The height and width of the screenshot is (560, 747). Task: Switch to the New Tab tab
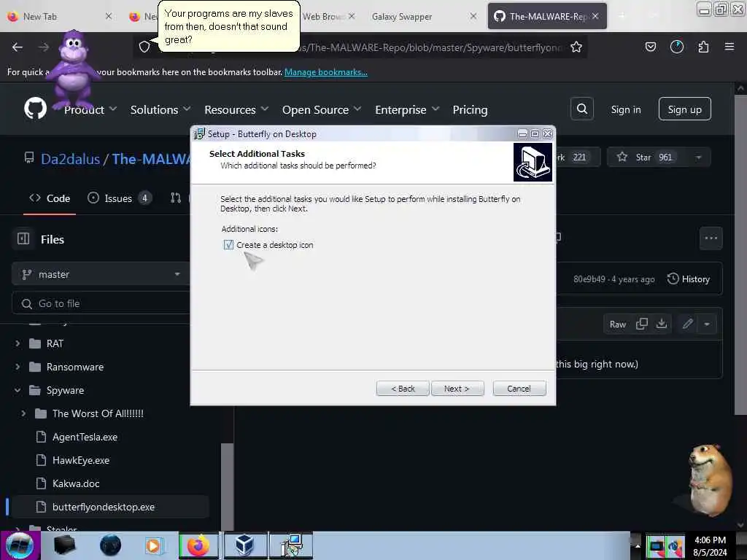[60, 16]
